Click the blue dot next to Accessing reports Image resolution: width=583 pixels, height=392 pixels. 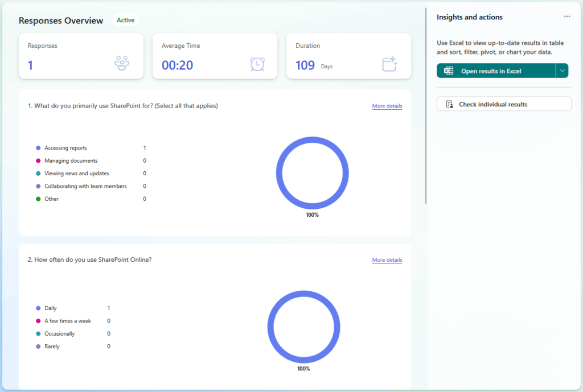[x=38, y=148]
